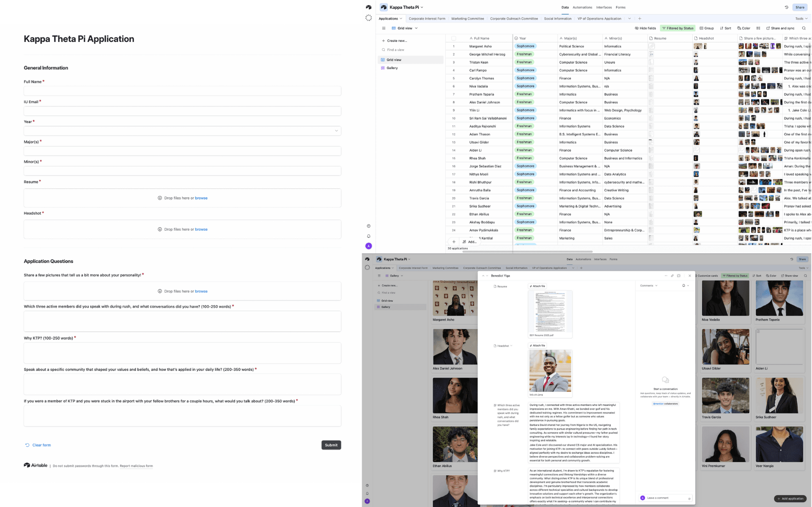Click Attach file button for Resume in record
The image size is (812, 507).
point(537,286)
